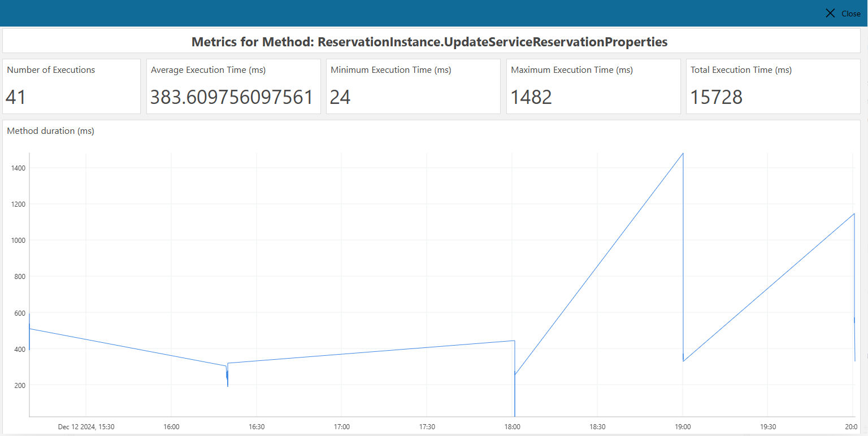Click the X icon beside Close
The width and height of the screenshot is (868, 436).
(830, 14)
